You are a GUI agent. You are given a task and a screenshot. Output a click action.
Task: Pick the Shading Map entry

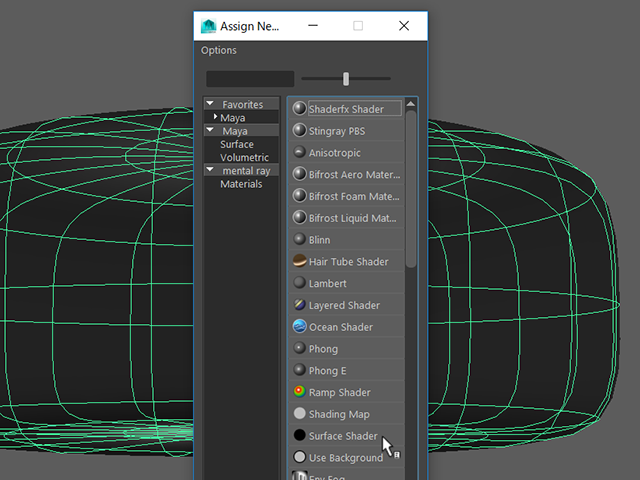pos(347,414)
